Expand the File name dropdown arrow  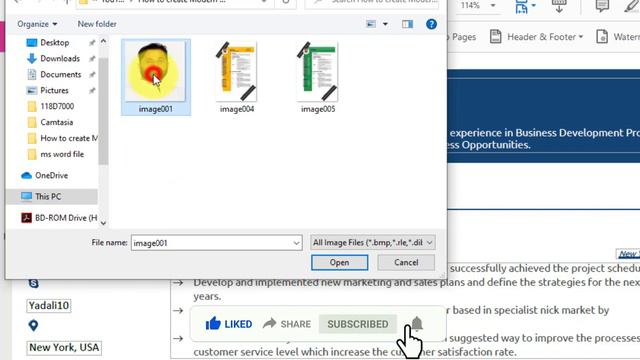tap(296, 243)
